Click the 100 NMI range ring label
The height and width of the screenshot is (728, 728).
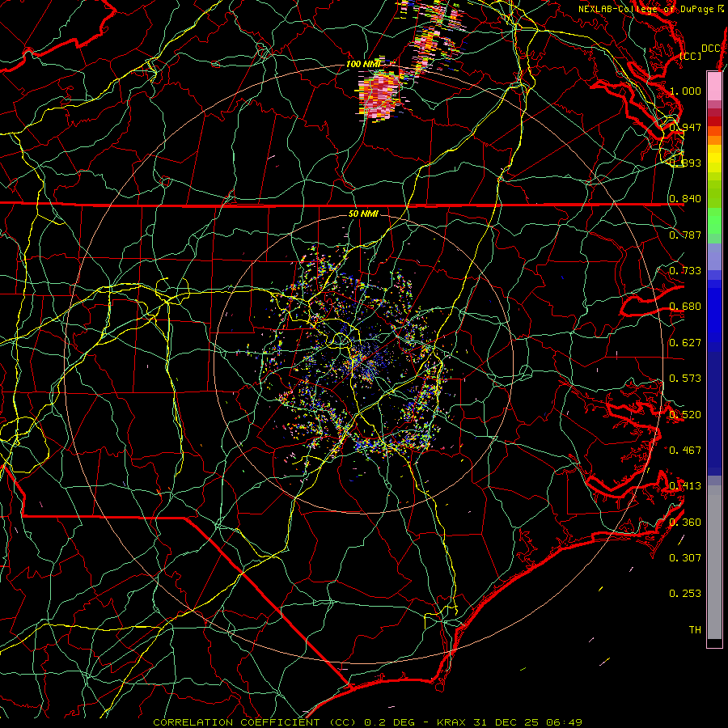coord(363,64)
